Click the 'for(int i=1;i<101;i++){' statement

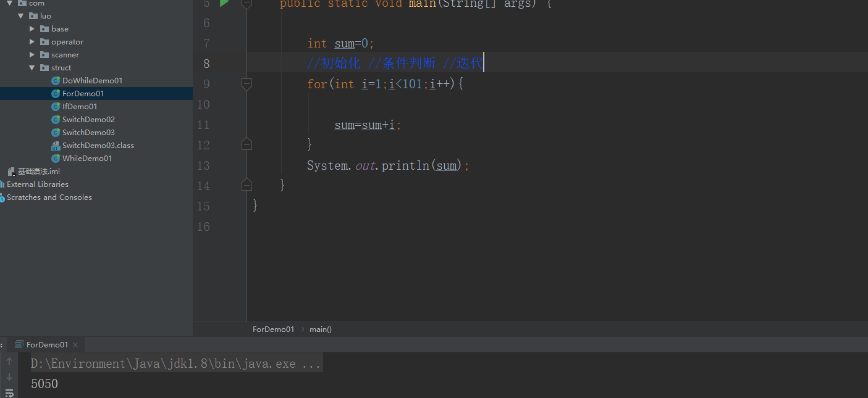pyautogui.click(x=386, y=84)
